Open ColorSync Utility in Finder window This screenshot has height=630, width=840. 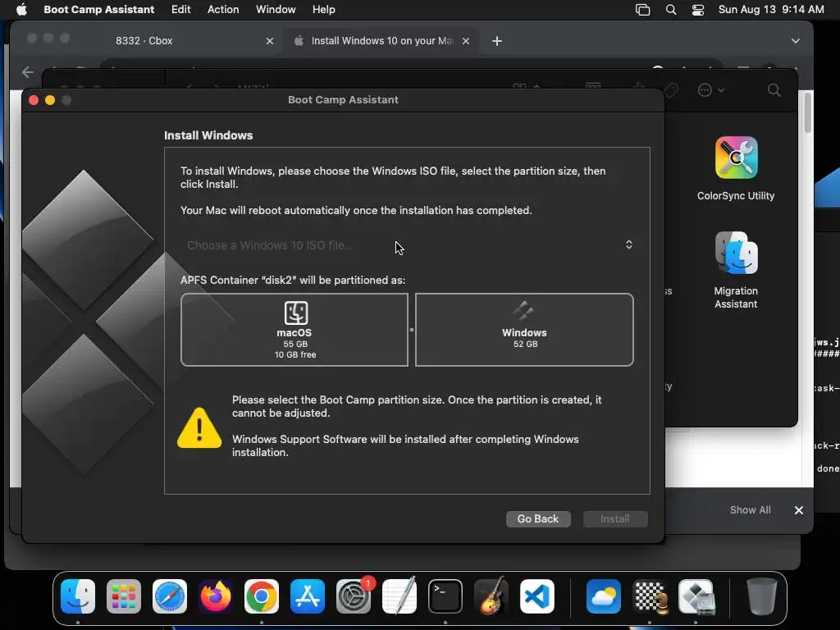[x=736, y=168]
